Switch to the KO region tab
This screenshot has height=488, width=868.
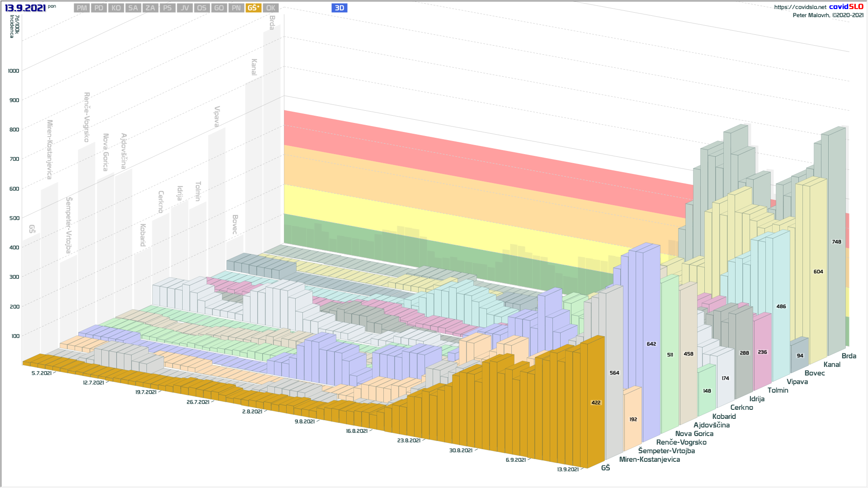click(116, 8)
